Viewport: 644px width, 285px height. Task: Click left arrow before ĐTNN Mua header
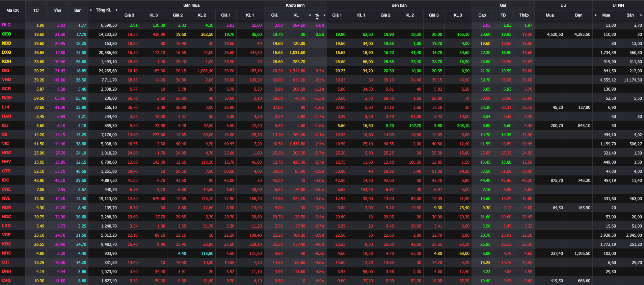(x=595, y=15)
